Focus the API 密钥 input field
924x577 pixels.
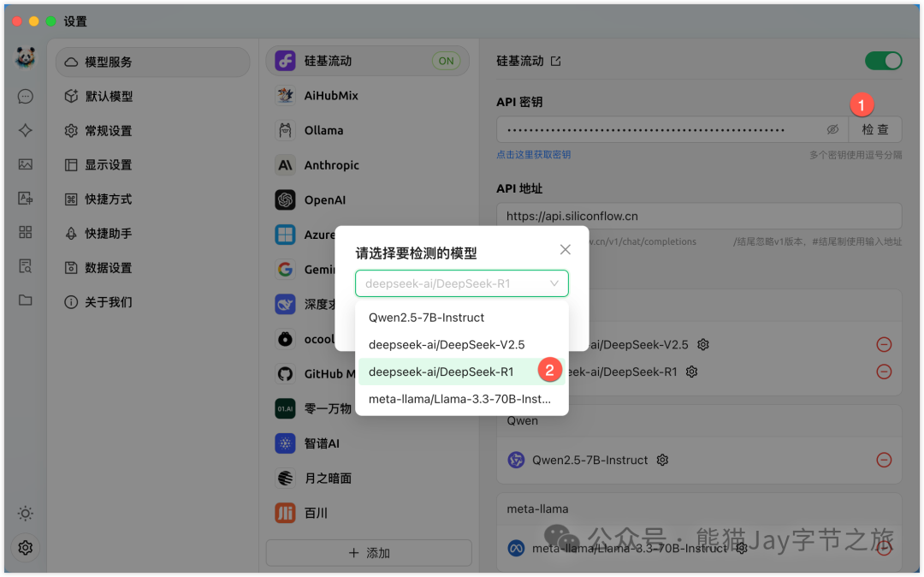tap(672, 129)
